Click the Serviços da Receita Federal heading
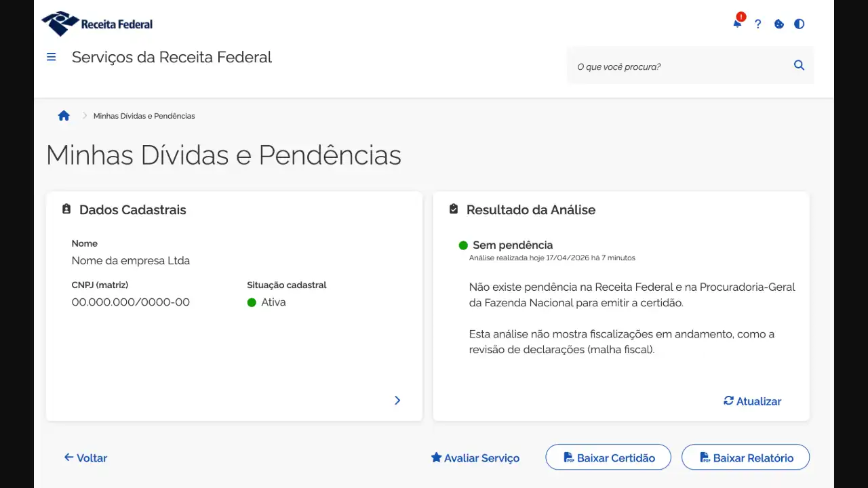Screen dimensions: 868x488 point(172,57)
